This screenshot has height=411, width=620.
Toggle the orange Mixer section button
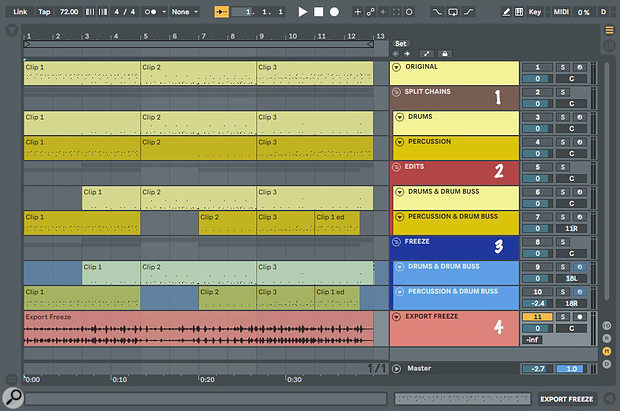tap(607, 351)
